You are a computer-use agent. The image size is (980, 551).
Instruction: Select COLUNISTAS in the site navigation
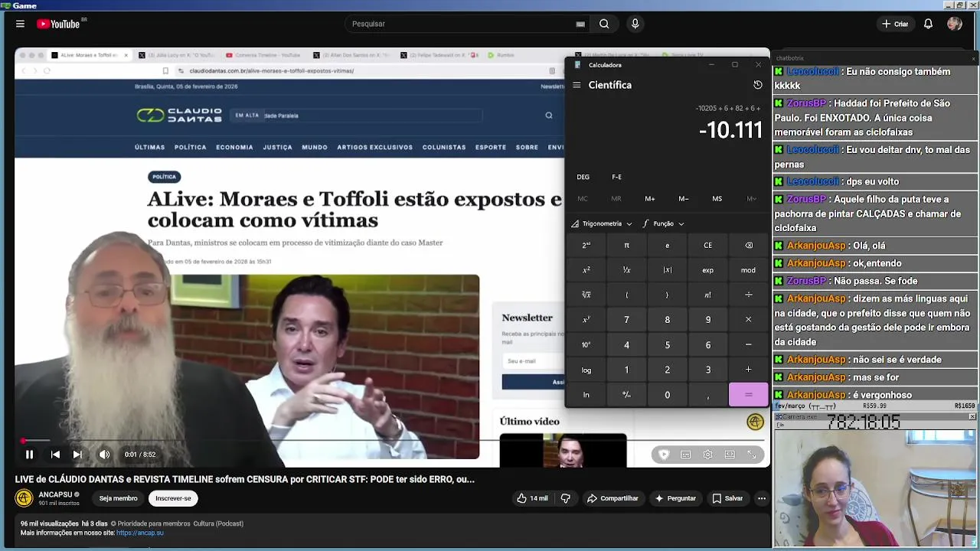point(444,147)
